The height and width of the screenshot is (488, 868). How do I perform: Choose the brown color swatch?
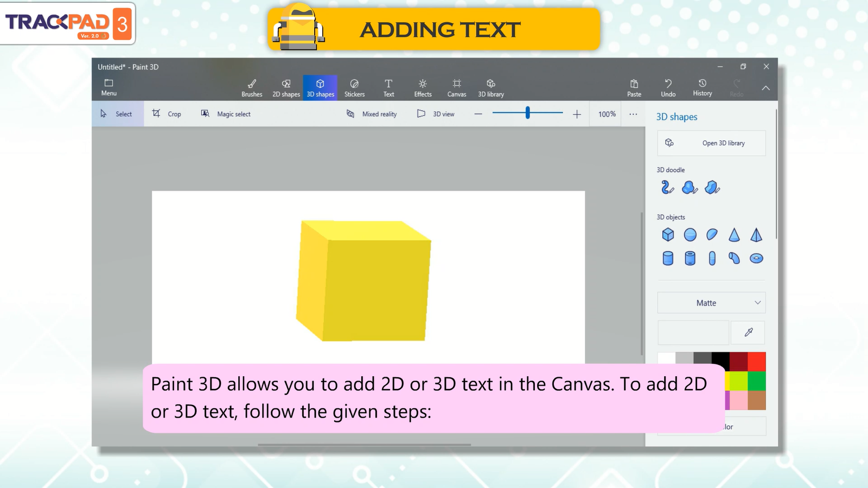click(x=757, y=401)
